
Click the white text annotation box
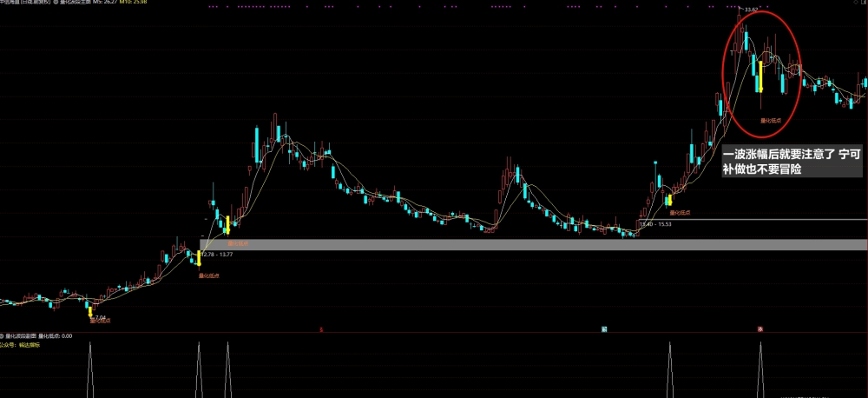point(792,162)
